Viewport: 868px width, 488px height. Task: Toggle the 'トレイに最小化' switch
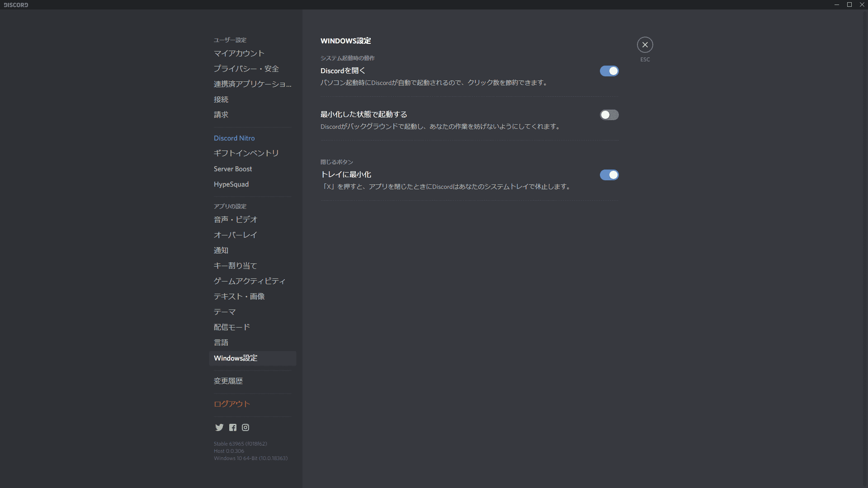[609, 175]
